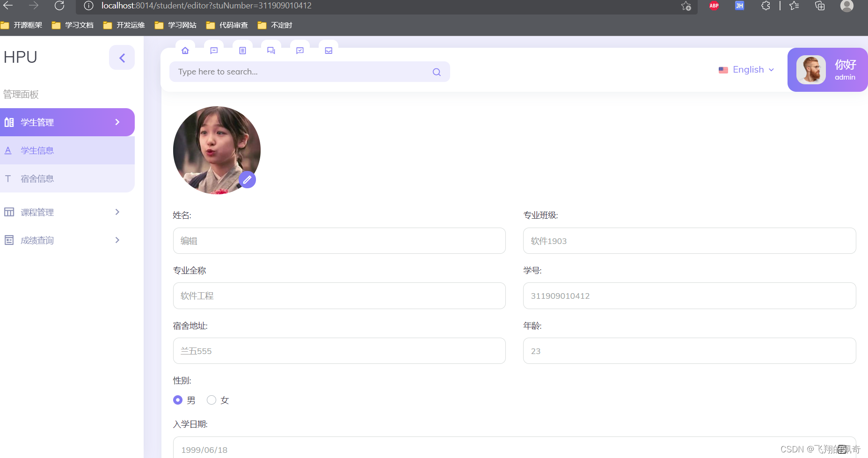
Task: Open the chat conversations icon
Action: (x=271, y=51)
